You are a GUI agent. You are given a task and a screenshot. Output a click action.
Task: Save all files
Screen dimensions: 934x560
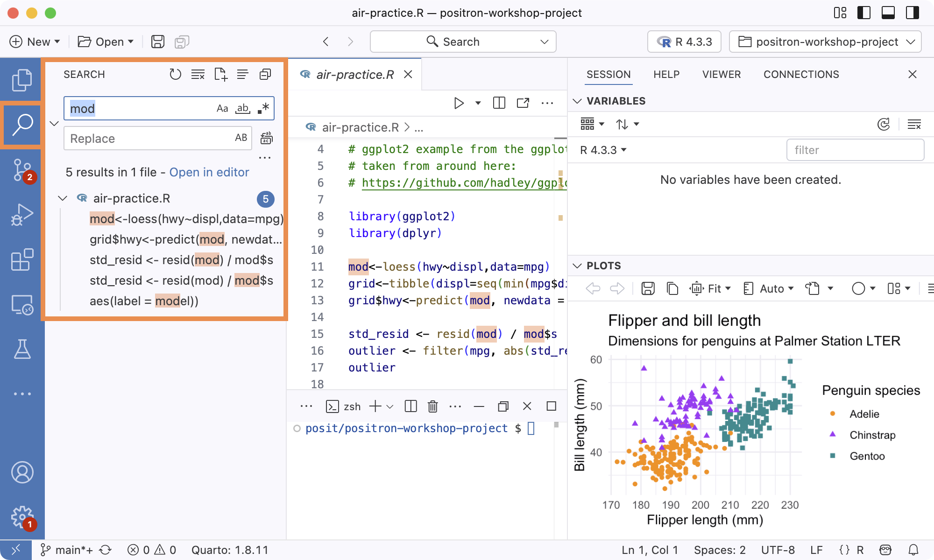coord(182,42)
